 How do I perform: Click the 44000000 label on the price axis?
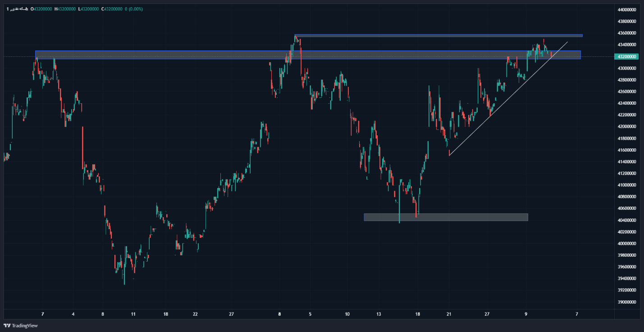tap(627, 9)
